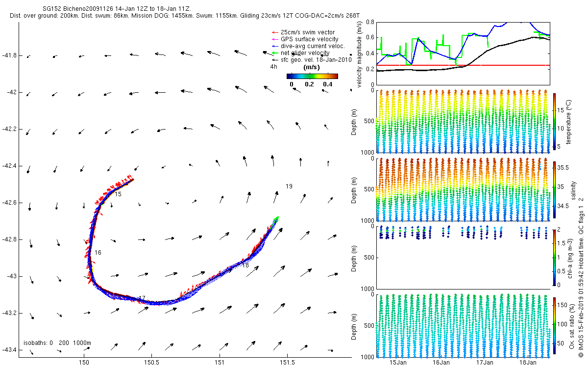This screenshot has height=368, width=588.
Task: Click the 'salinity' colorbar label
Action: [x=573, y=189]
